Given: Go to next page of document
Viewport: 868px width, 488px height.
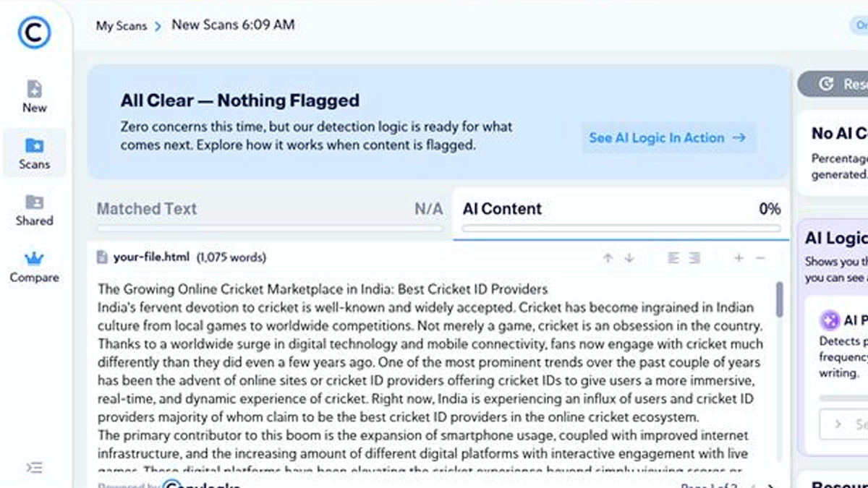Looking at the screenshot, I should pyautogui.click(x=771, y=486).
